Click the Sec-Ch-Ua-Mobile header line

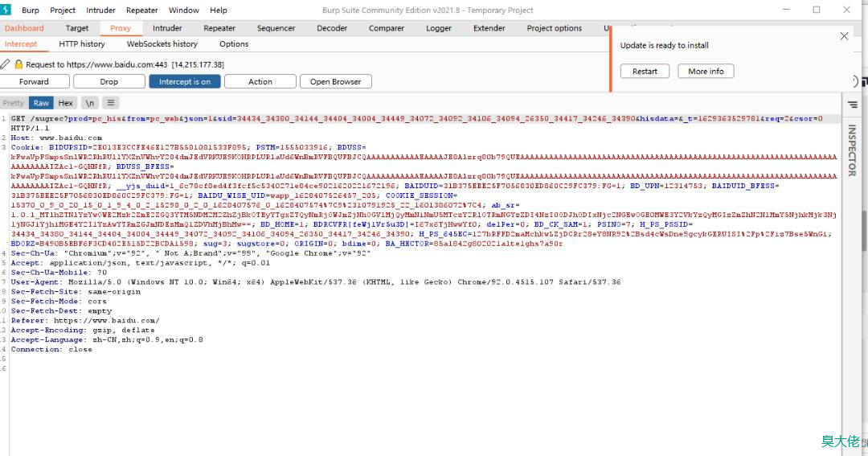59,273
